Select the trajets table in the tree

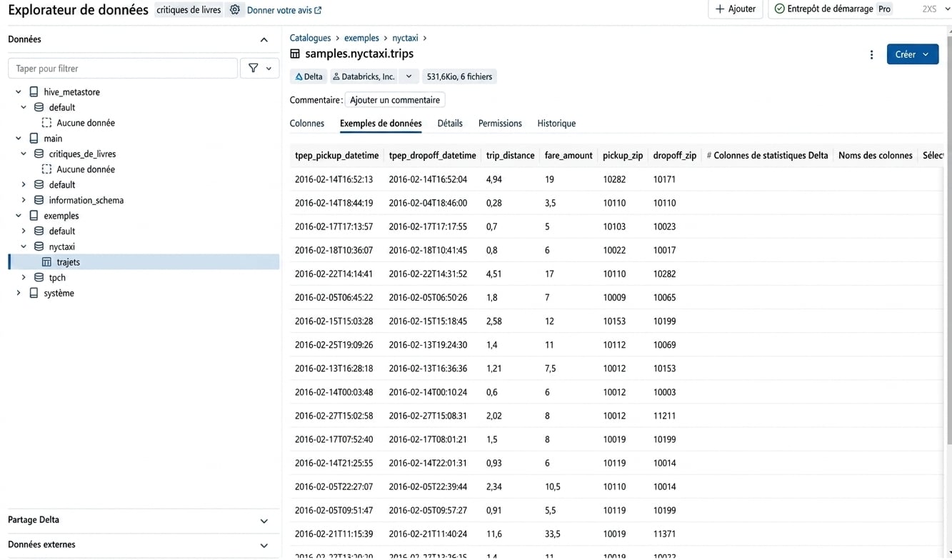pos(144,263)
